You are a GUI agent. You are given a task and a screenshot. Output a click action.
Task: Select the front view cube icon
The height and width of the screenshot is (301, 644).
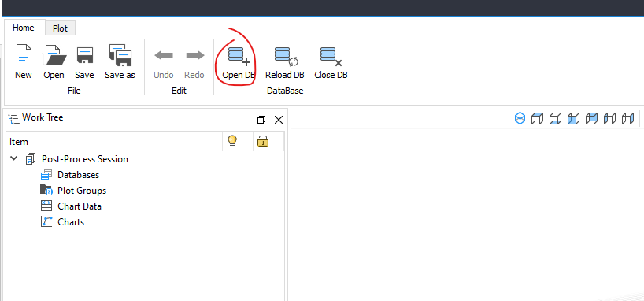pyautogui.click(x=573, y=119)
